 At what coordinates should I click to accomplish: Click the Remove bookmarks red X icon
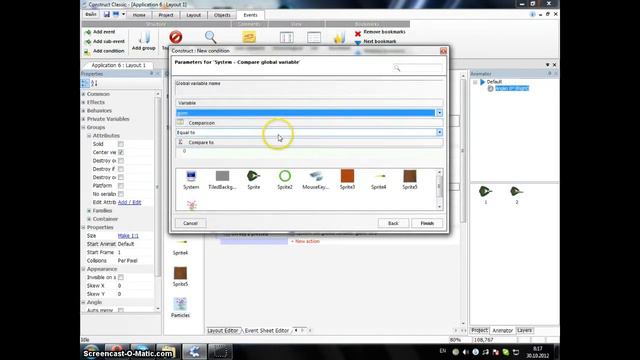[x=358, y=33]
